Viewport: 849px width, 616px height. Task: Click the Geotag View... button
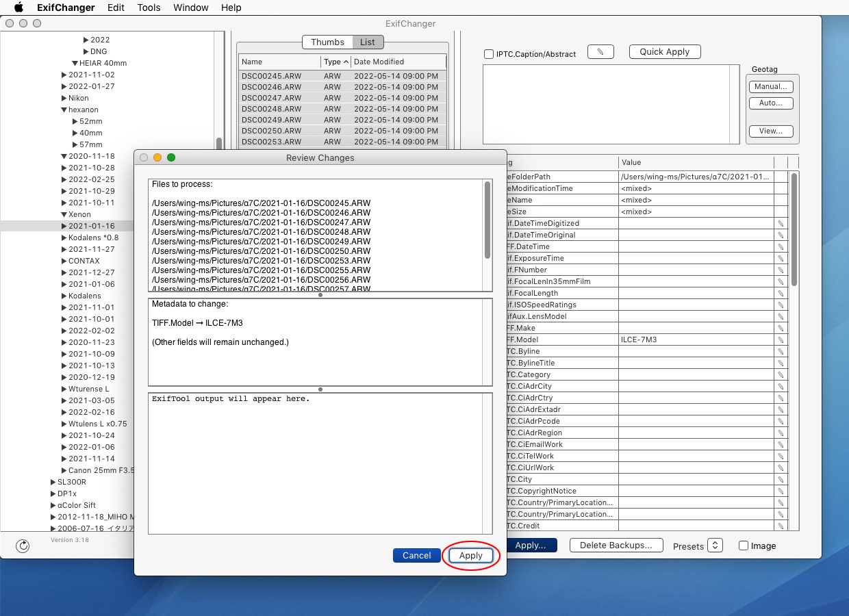coord(771,131)
